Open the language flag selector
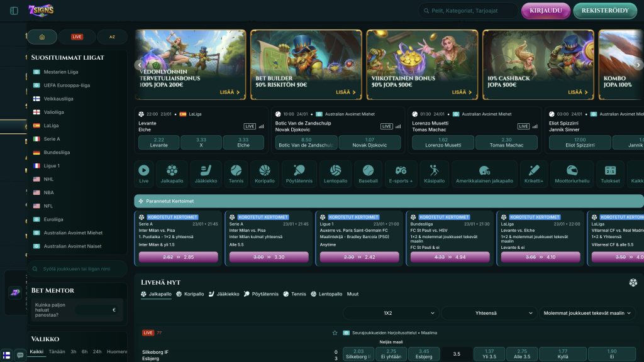 point(6,355)
